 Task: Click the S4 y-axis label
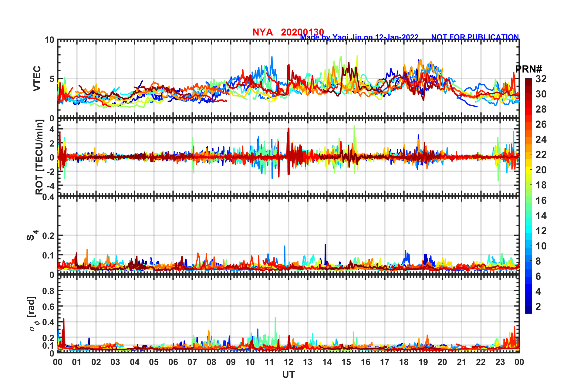(32, 235)
